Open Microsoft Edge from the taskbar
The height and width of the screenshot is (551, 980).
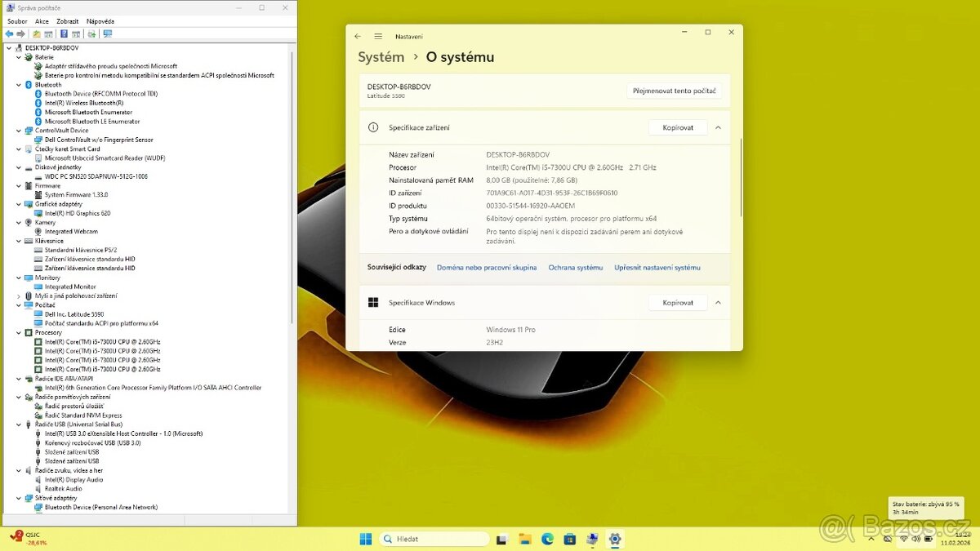click(x=546, y=539)
